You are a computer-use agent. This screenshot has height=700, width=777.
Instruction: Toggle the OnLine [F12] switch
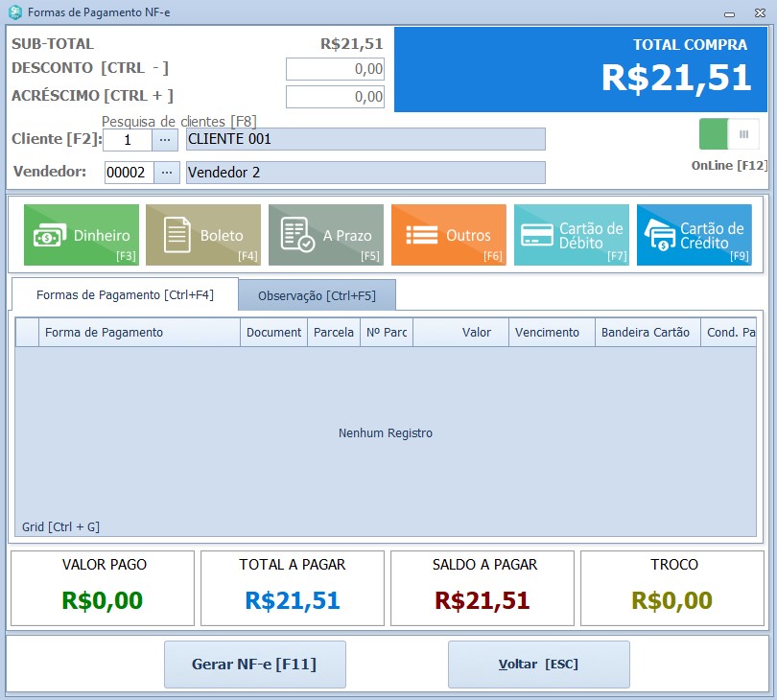729,134
